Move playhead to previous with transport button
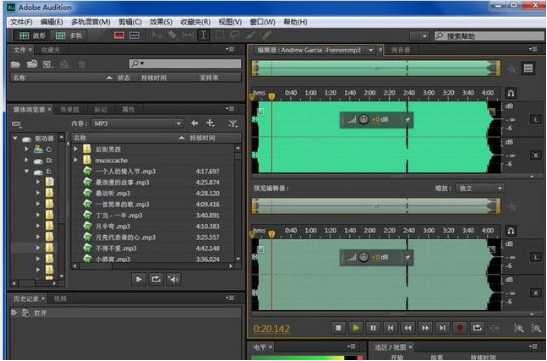Screen dimensions: 547x361 [390, 328]
